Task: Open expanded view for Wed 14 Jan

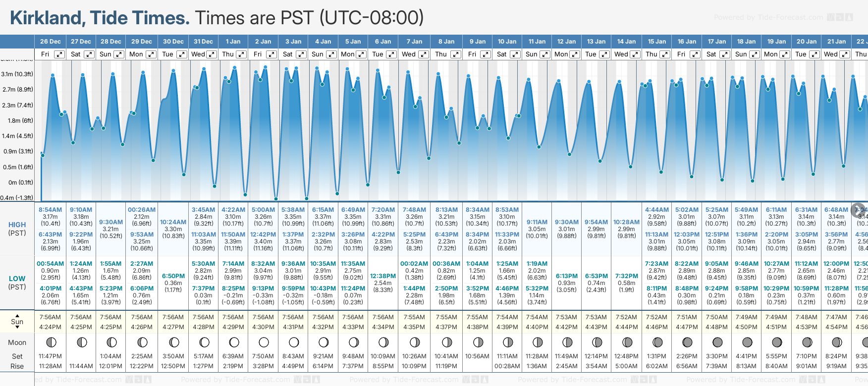Action: coord(635,54)
